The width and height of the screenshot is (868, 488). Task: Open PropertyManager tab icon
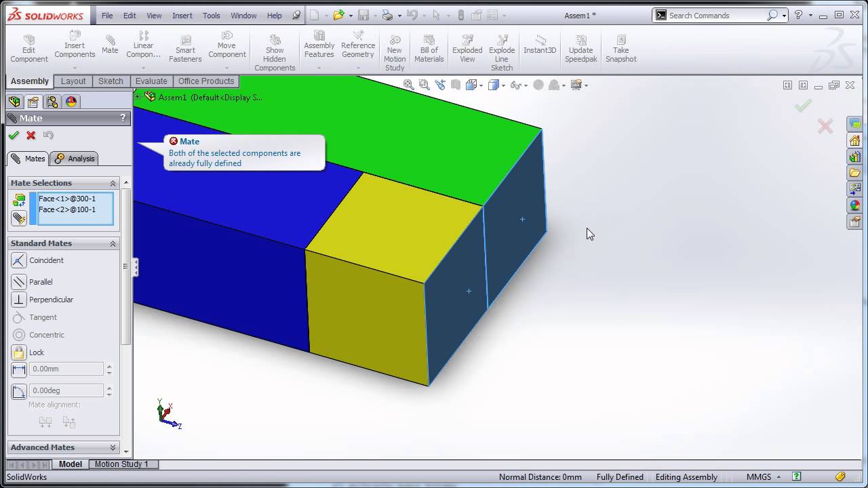[x=33, y=102]
